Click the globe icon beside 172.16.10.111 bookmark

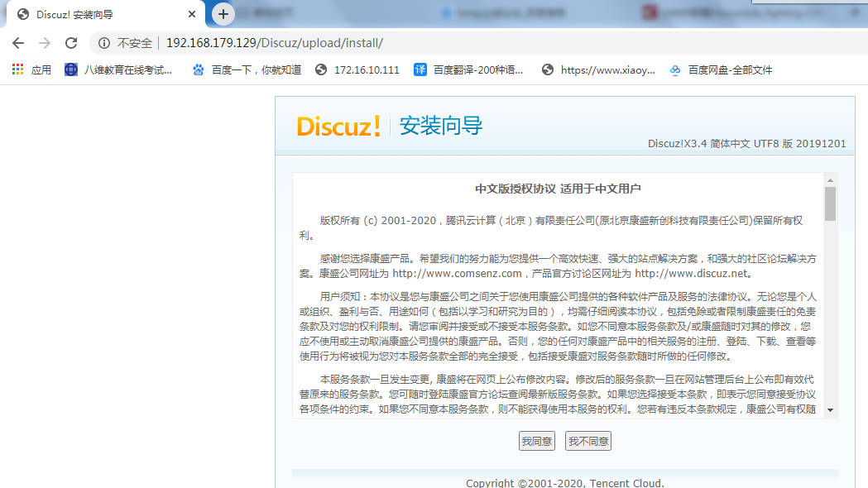coord(320,69)
